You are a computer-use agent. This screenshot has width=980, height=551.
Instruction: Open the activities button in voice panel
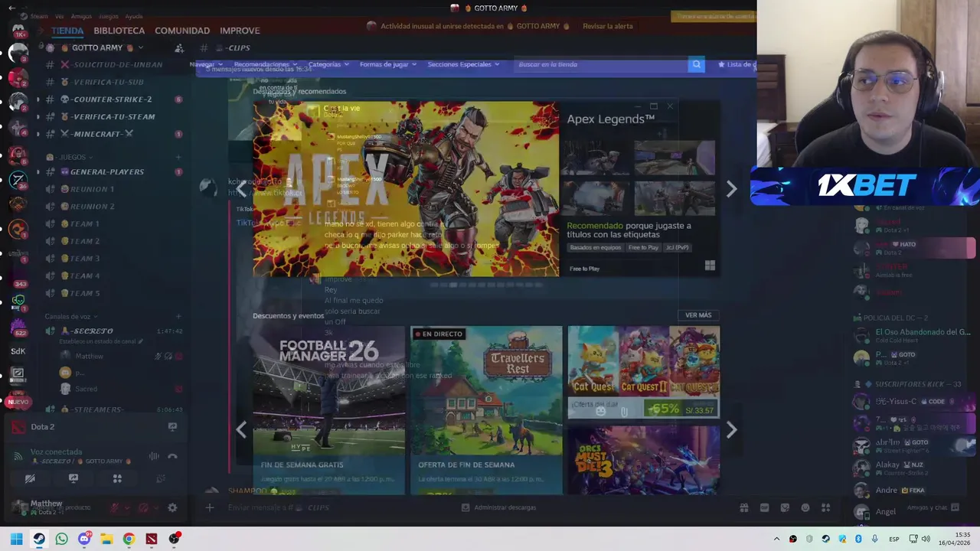[x=117, y=478]
